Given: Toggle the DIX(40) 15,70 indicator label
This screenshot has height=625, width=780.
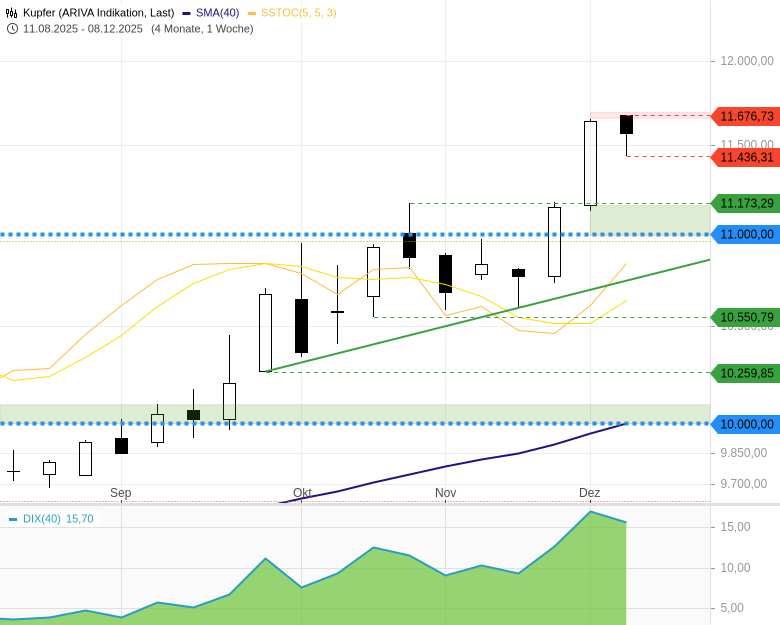Looking at the screenshot, I should tap(58, 519).
